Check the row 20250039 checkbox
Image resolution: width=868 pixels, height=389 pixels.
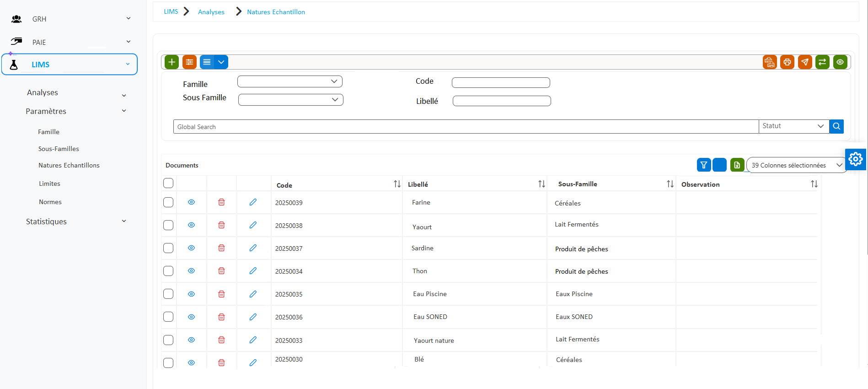(x=168, y=202)
